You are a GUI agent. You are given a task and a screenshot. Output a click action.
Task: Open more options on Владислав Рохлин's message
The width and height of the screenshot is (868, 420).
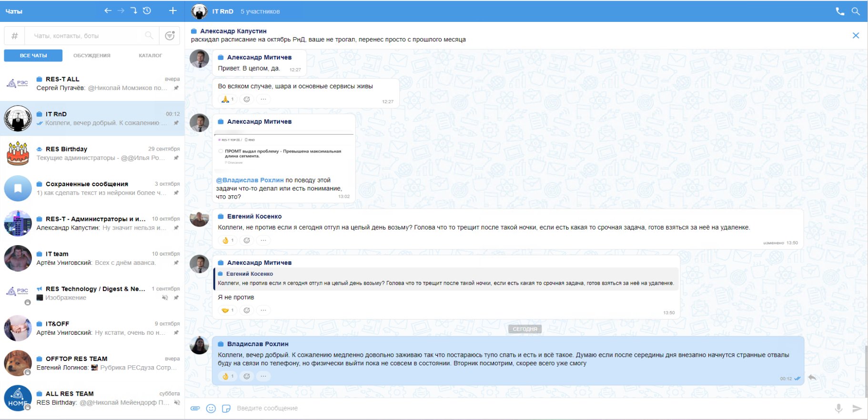tap(263, 376)
